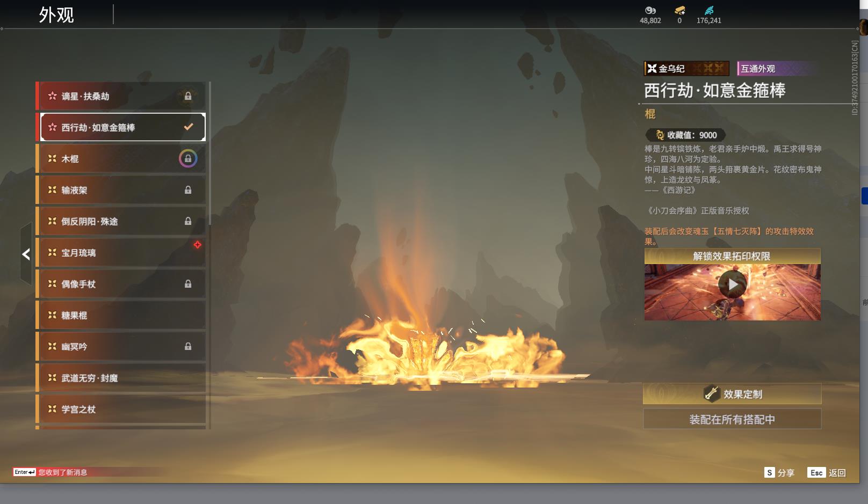Click the lock icon on 滴星·扶桑劫
The image size is (868, 504).
(x=188, y=96)
